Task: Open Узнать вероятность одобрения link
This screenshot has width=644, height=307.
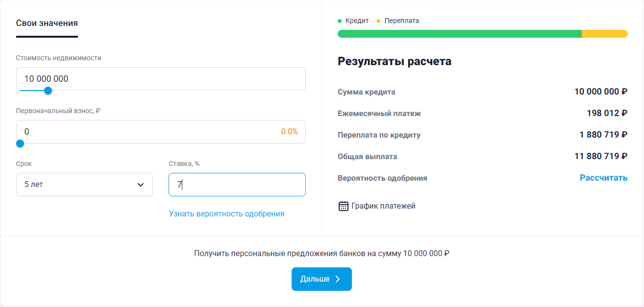Action: (226, 213)
